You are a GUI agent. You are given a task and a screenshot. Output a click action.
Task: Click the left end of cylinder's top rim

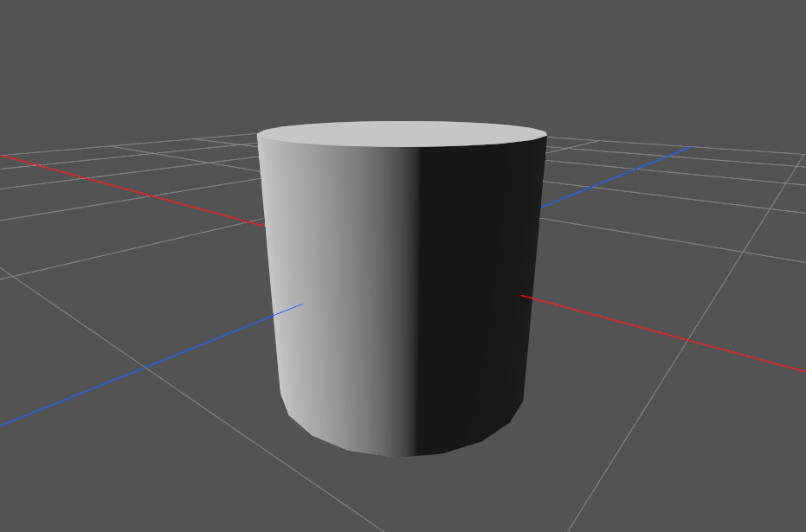[x=260, y=135]
